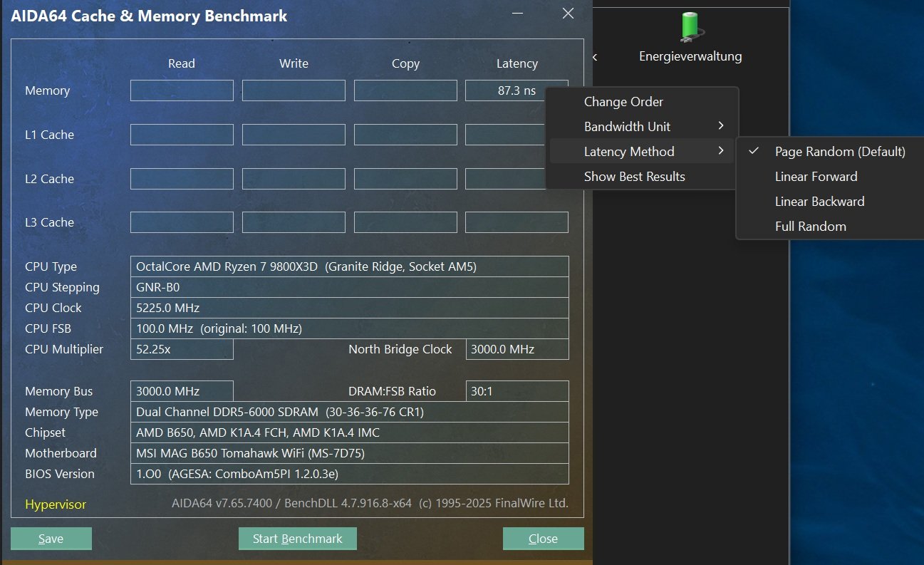924x565 pixels.
Task: Click the North Bridge Clock value 3000.0 MHz
Action: pos(517,349)
